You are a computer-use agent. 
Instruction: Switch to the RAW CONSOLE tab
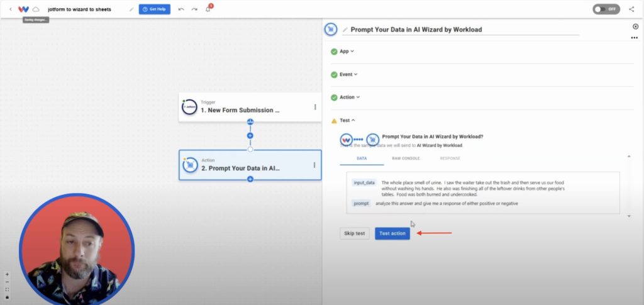point(406,158)
